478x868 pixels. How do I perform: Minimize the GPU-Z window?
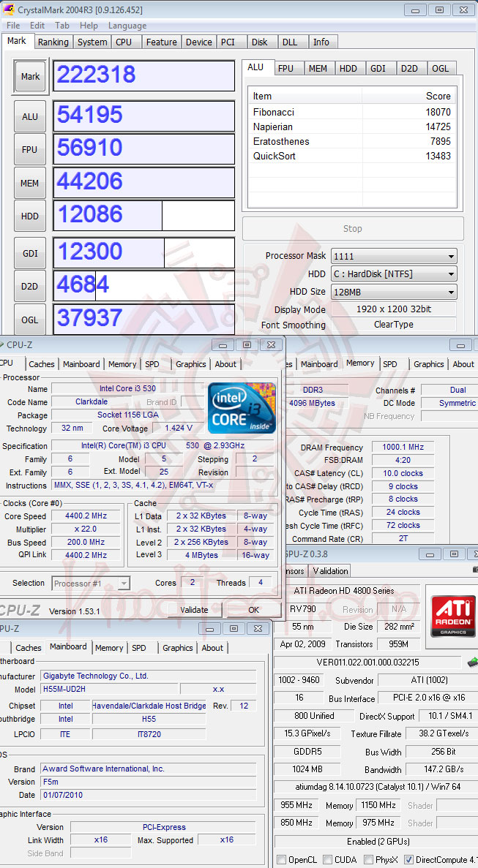point(430,554)
